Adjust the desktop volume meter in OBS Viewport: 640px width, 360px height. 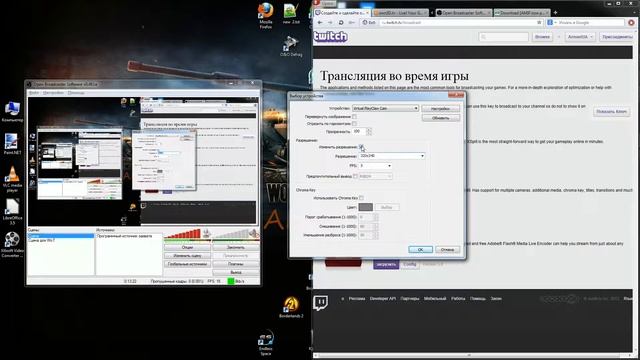click(x=231, y=234)
